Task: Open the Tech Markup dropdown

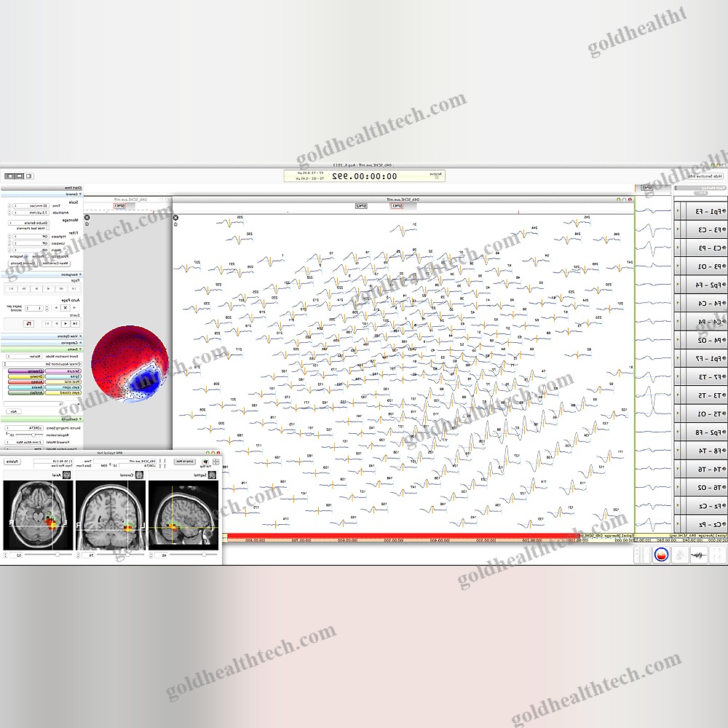Action: click(x=701, y=188)
